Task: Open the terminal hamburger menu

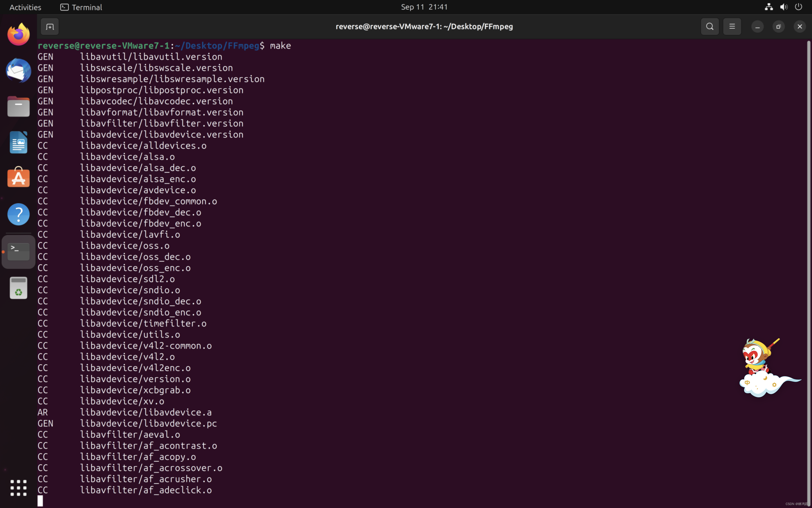Action: click(732, 27)
